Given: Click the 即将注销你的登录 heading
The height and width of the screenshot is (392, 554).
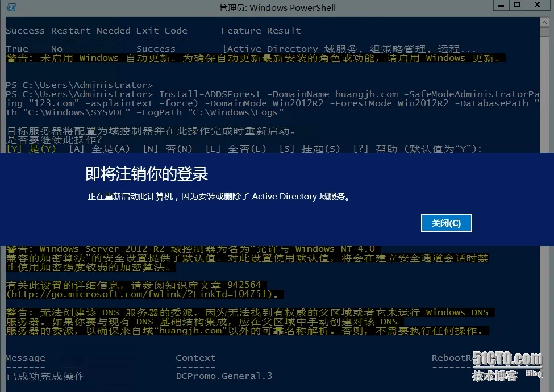Looking at the screenshot, I should pos(147,174).
